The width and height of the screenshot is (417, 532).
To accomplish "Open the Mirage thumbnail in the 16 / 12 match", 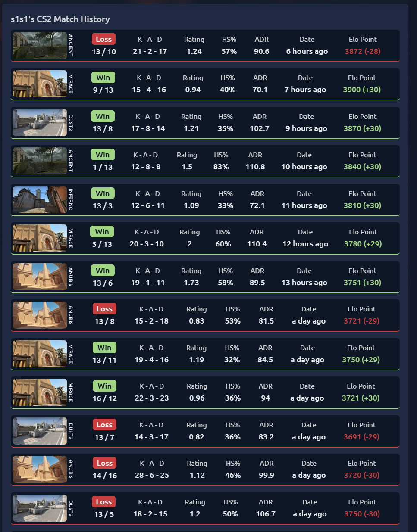I will click(x=40, y=392).
